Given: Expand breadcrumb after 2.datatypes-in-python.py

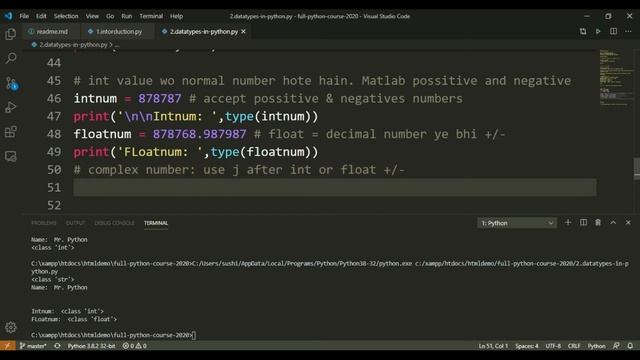Looking at the screenshot, I should [117, 45].
